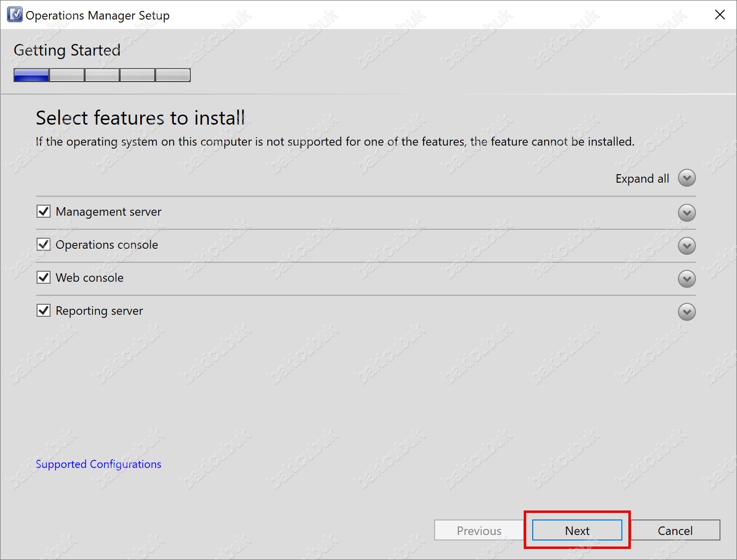Image resolution: width=737 pixels, height=560 pixels.
Task: Expand the Web console details chevron
Action: point(686,279)
